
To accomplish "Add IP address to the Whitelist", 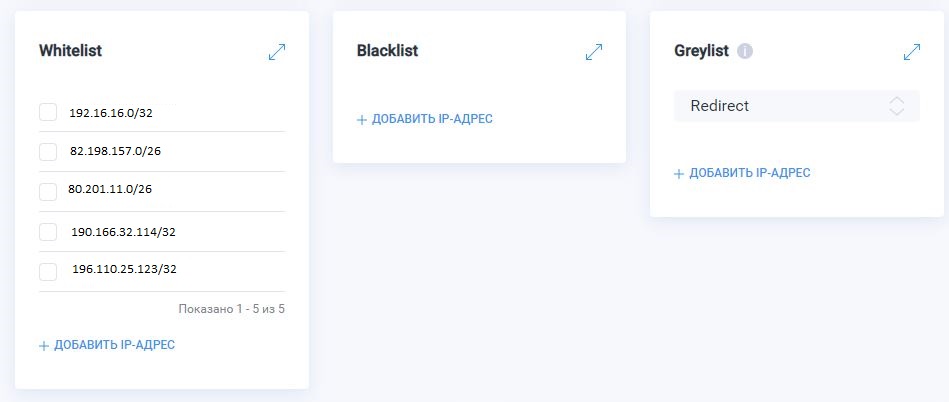I will (114, 345).
